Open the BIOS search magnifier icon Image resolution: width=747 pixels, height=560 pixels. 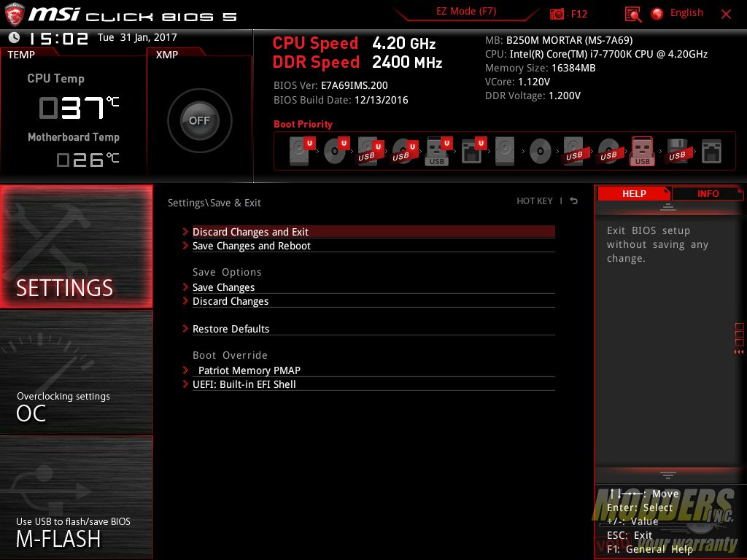pyautogui.click(x=632, y=14)
